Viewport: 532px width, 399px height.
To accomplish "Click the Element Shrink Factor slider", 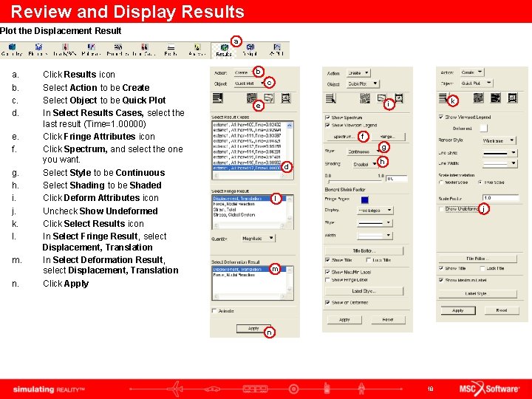I will click(354, 181).
